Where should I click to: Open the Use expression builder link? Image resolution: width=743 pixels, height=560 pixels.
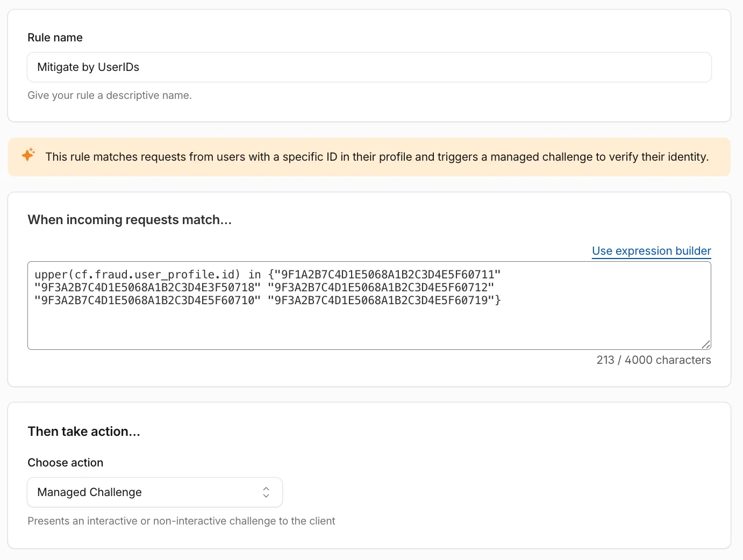[651, 251]
